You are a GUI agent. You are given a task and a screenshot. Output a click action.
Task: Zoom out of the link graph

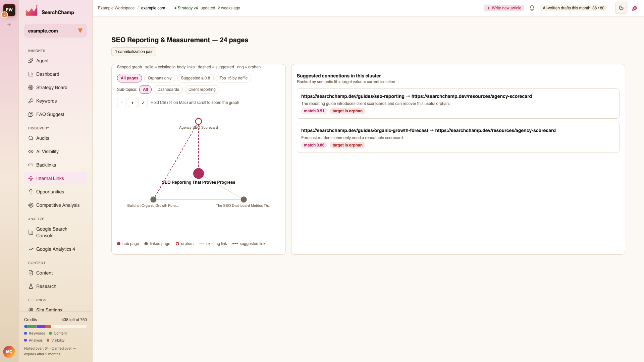click(122, 103)
